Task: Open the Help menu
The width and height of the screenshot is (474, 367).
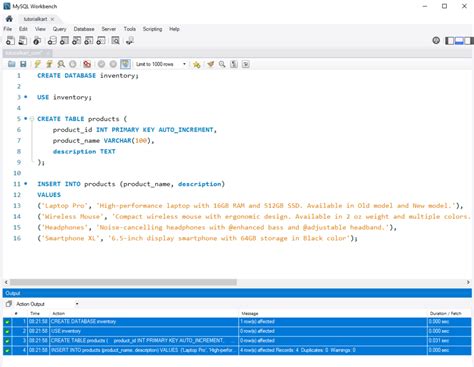Action: click(174, 29)
